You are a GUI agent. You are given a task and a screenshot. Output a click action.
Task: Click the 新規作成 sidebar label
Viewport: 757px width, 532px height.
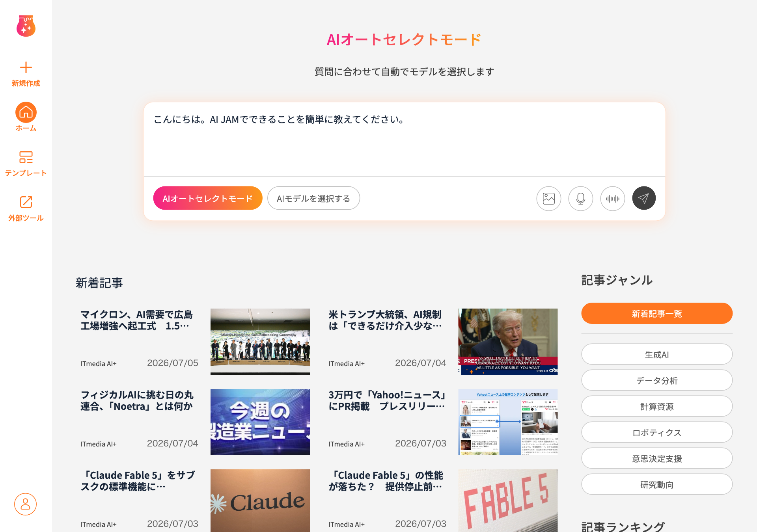(x=26, y=83)
